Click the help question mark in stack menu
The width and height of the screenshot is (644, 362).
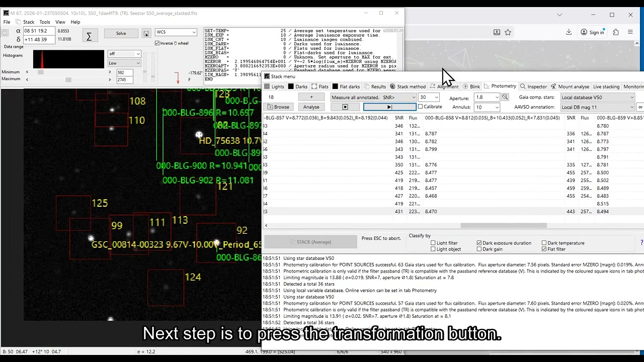pyautogui.click(x=641, y=243)
